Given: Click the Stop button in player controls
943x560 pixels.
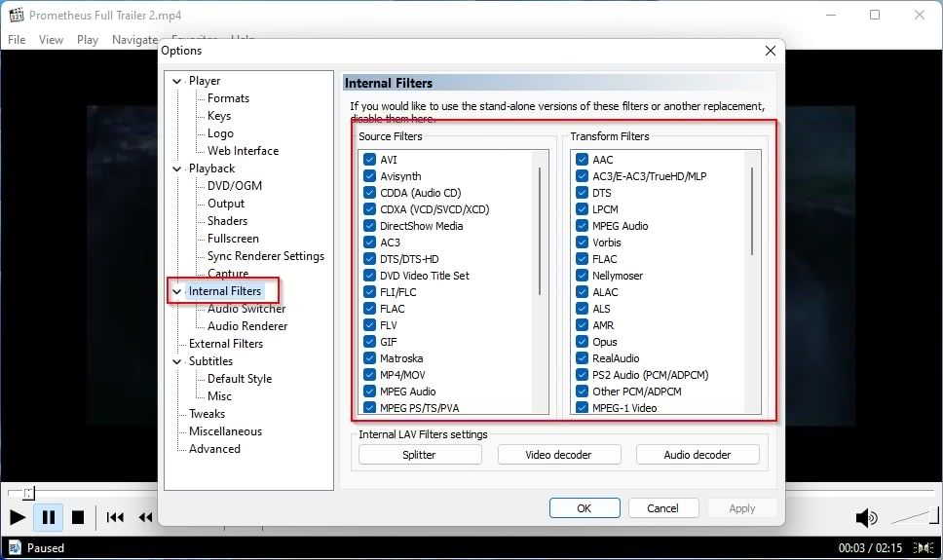Looking at the screenshot, I should [x=78, y=517].
